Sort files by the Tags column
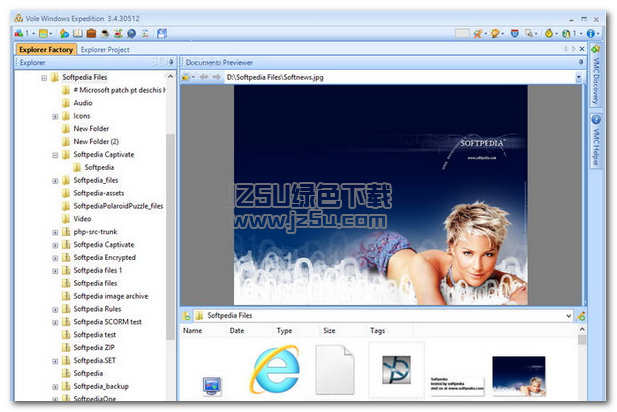Image resolution: width=617 pixels, height=412 pixels. (x=377, y=331)
